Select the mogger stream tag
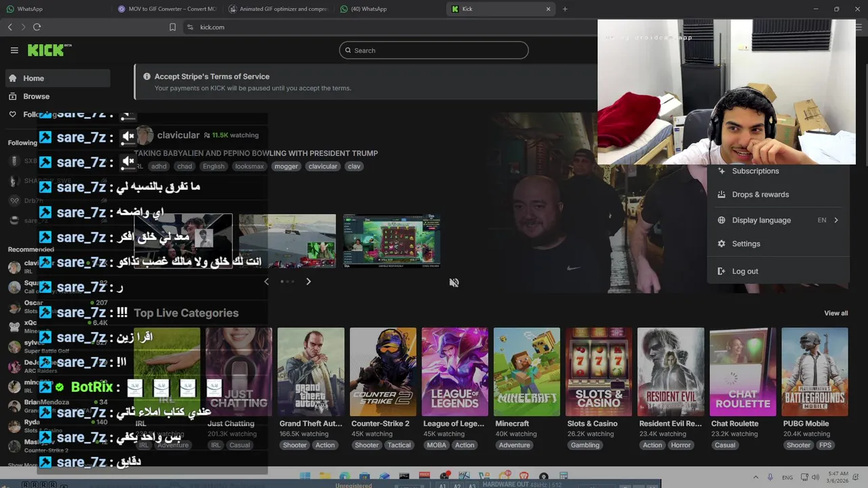The height and width of the screenshot is (488, 868). (x=286, y=166)
